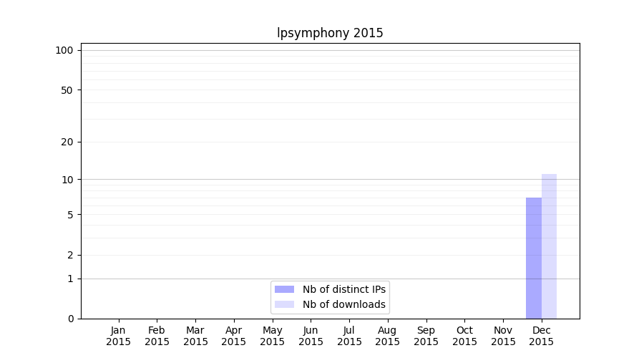Select the 50 y-axis tick label

[x=67, y=90]
